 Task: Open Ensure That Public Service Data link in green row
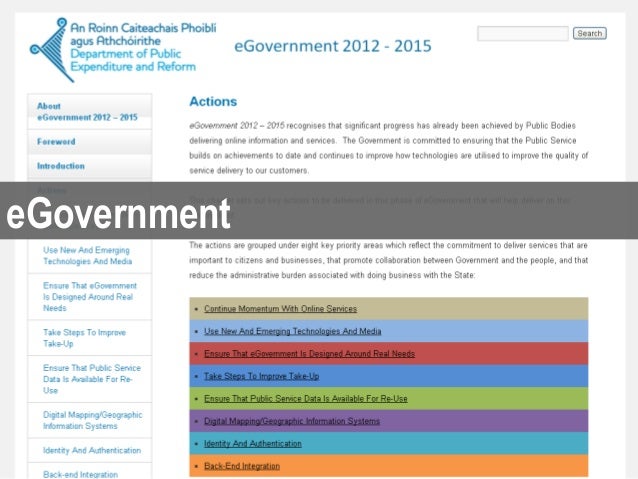tap(306, 398)
